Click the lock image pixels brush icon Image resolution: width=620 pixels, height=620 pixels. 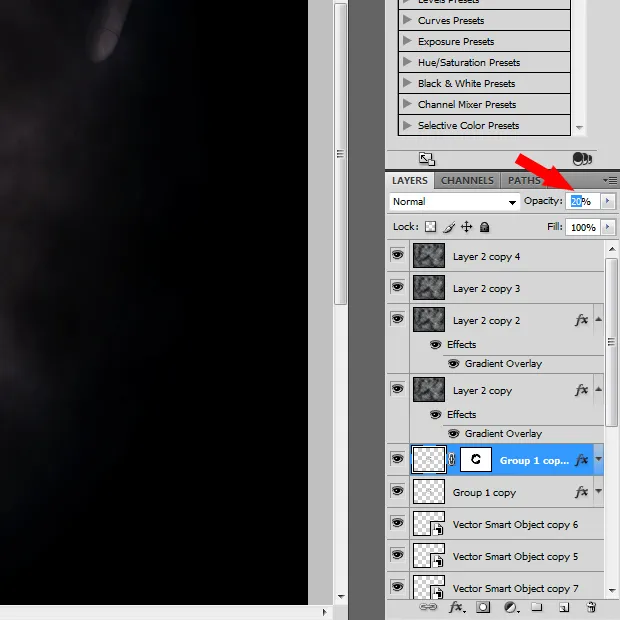point(449,227)
